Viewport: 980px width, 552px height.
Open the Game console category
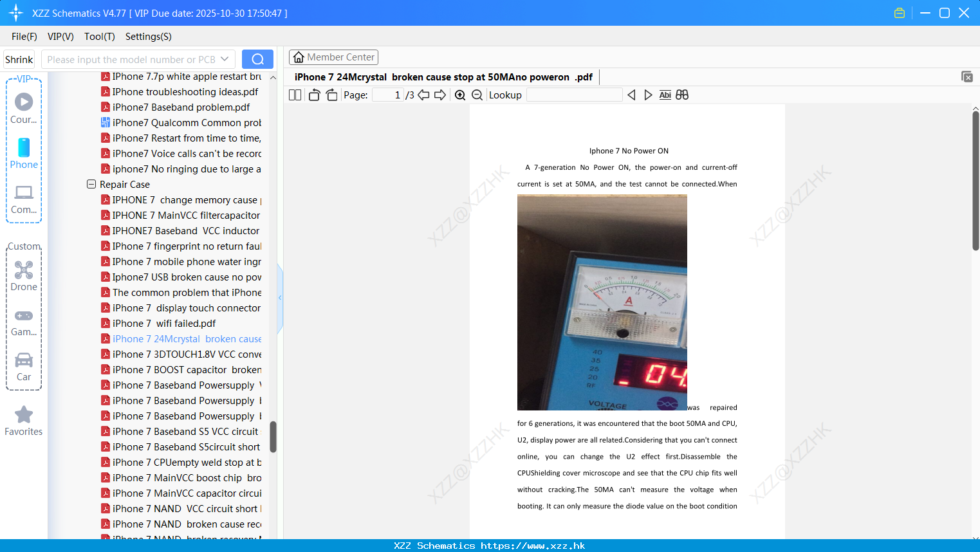(x=24, y=322)
